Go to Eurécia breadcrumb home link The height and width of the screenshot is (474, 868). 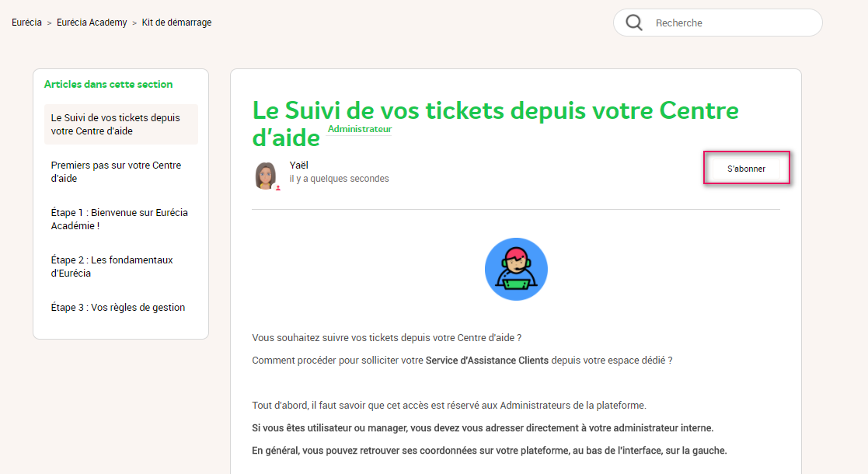pos(26,23)
